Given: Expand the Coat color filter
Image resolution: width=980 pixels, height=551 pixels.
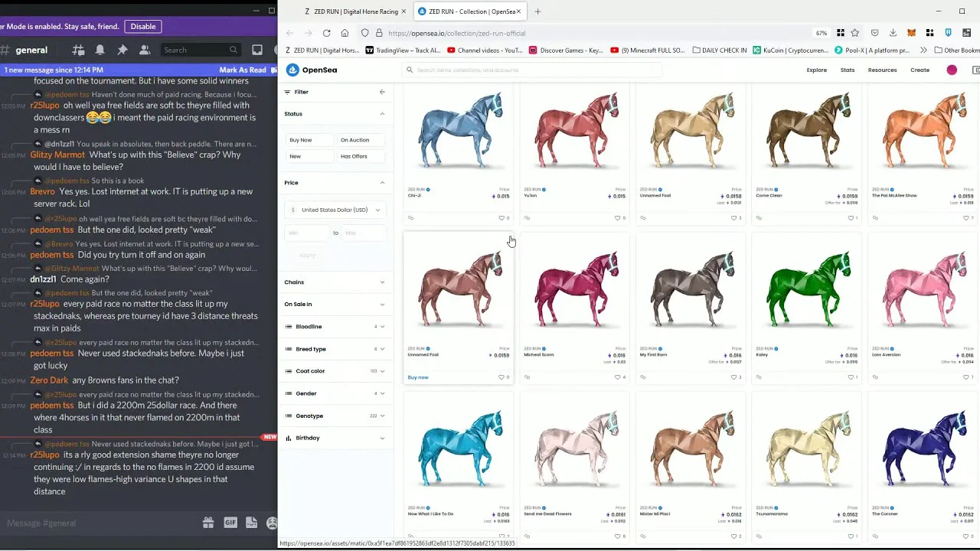Looking at the screenshot, I should [335, 371].
